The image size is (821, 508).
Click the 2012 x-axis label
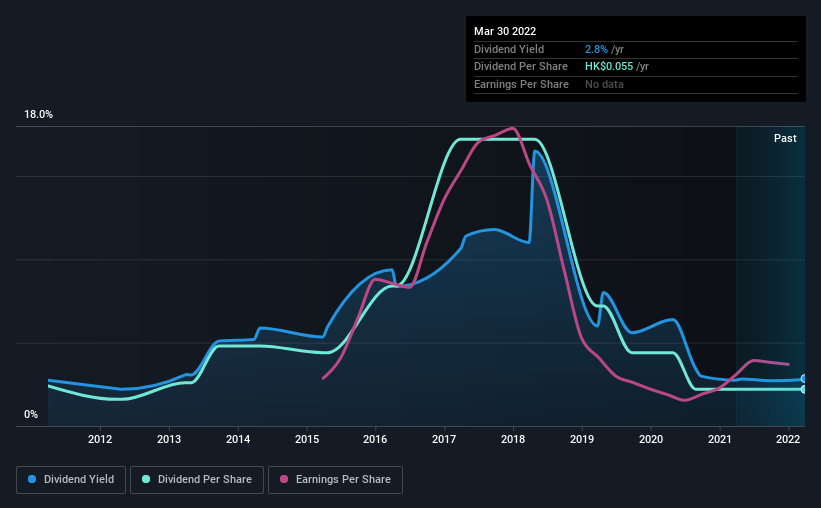[x=100, y=439]
